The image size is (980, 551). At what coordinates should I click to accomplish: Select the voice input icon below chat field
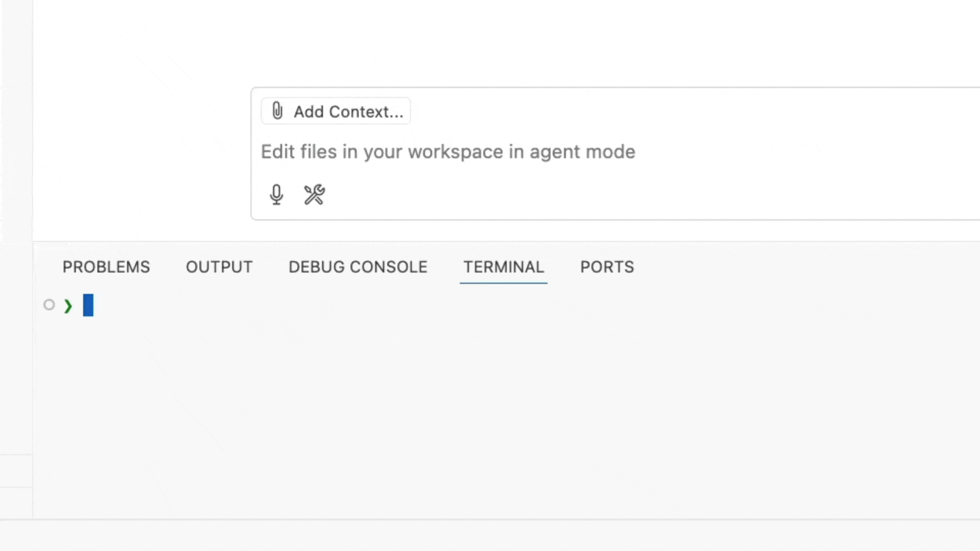pyautogui.click(x=277, y=195)
